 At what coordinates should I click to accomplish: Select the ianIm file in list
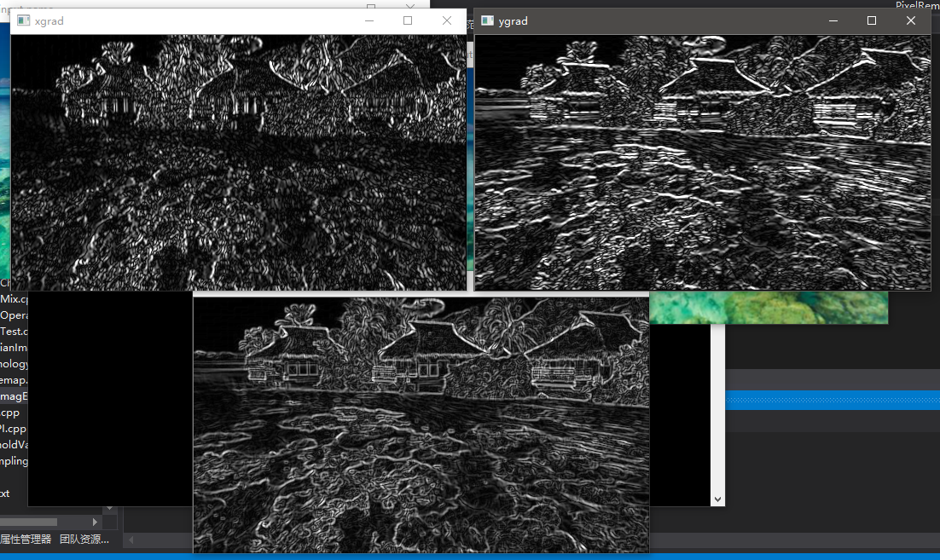pos(14,348)
